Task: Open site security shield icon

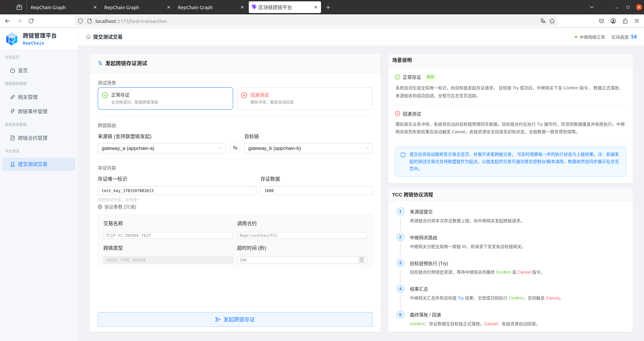Action: point(80,21)
